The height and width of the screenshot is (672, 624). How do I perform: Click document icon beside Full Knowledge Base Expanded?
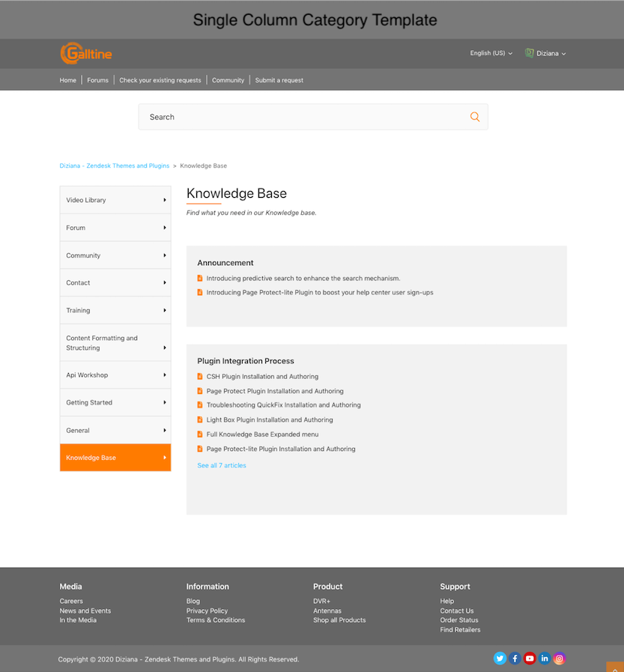(200, 435)
